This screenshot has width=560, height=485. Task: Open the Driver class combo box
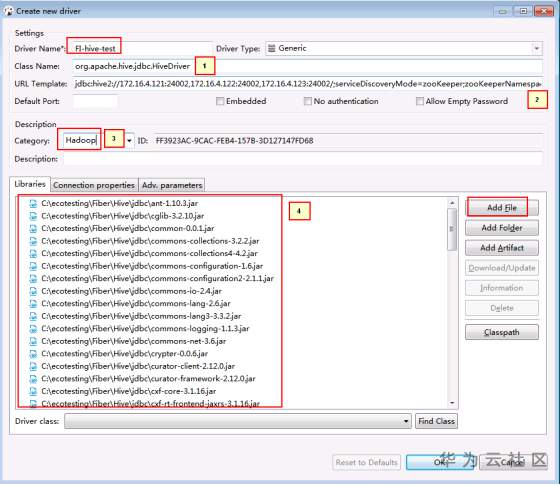click(238, 421)
